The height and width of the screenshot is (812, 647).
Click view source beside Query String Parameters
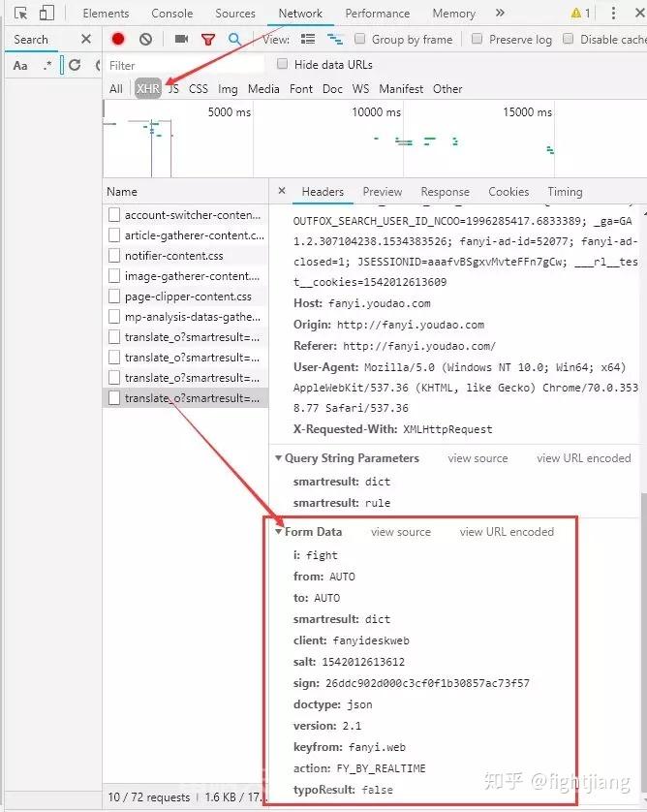click(478, 457)
